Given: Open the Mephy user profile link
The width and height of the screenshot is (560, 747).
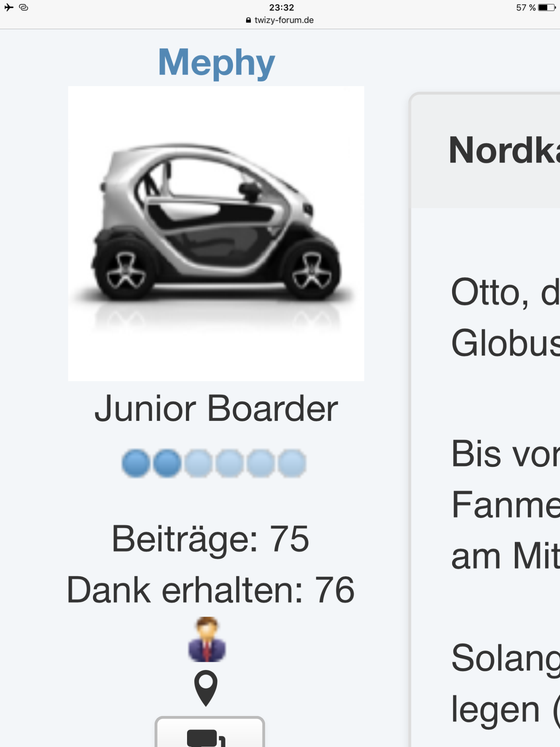Looking at the screenshot, I should pyautogui.click(x=216, y=62).
